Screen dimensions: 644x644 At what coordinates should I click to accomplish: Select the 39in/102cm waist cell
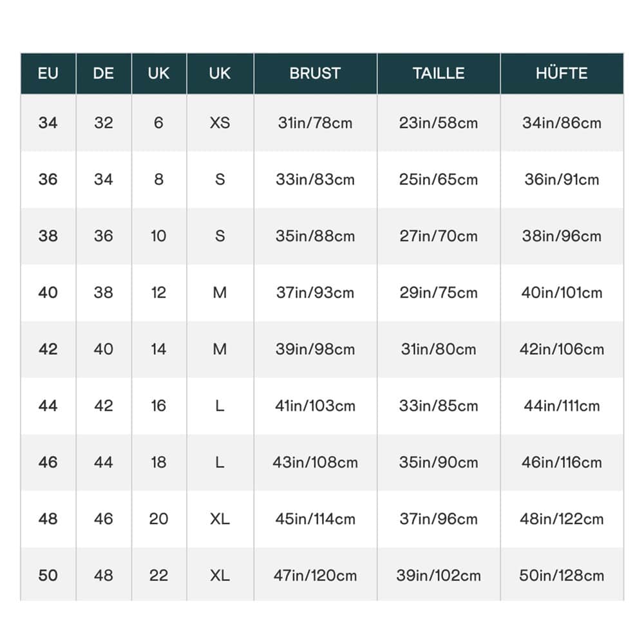[x=439, y=575]
